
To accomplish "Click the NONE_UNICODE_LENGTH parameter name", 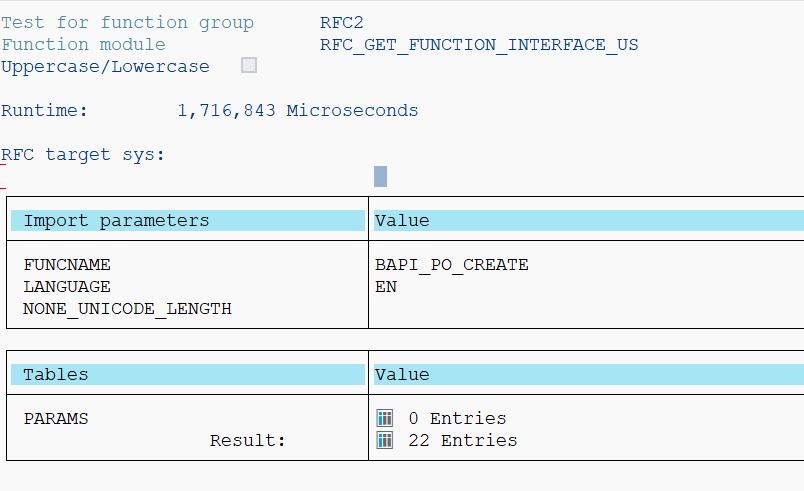I will click(x=127, y=309).
